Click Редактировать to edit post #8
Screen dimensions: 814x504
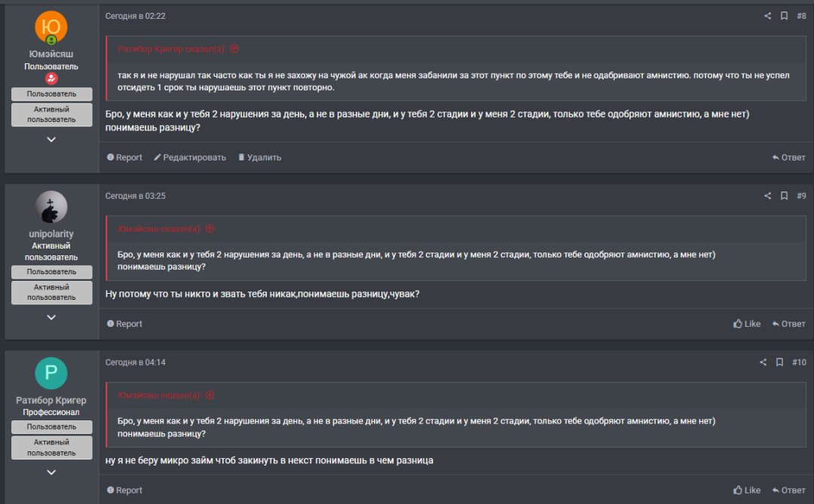coord(190,157)
